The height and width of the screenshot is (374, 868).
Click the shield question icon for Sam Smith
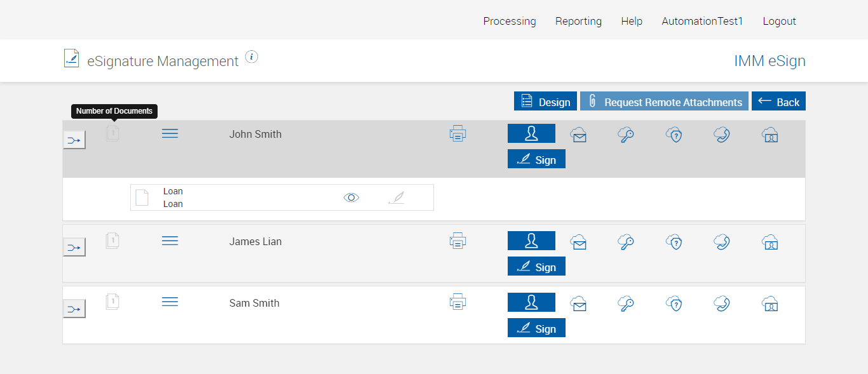[674, 304]
